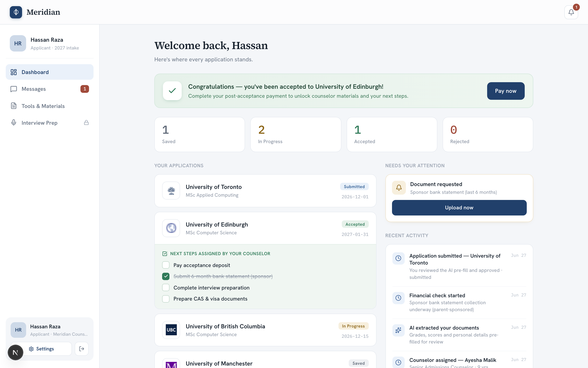Screen dimensions: 588x368
Task: Click the Messages chat bubble icon
Action: coord(14,89)
